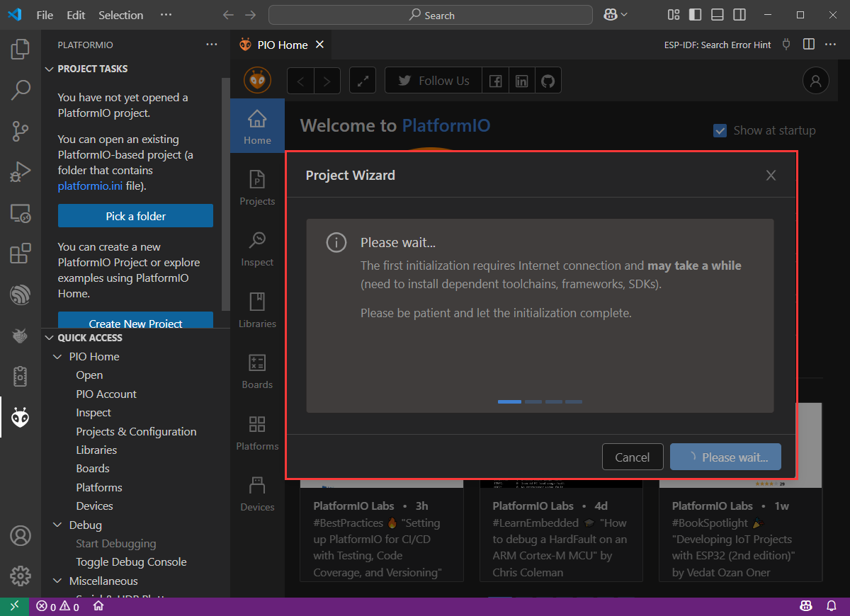Click the Pick a folder button
This screenshot has width=850, height=616.
135,216
